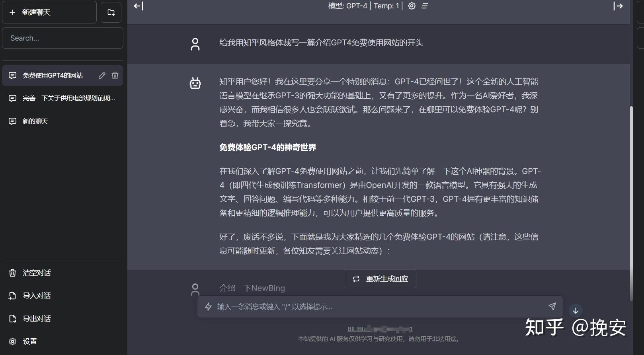
Task: Collapse the left sidebar with arrow icon
Action: point(138,6)
